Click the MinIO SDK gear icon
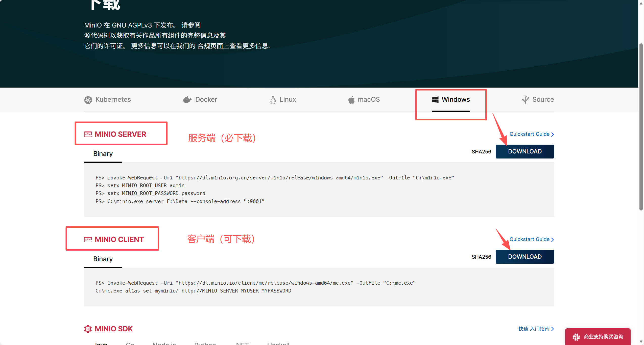The image size is (644, 345). click(88, 329)
